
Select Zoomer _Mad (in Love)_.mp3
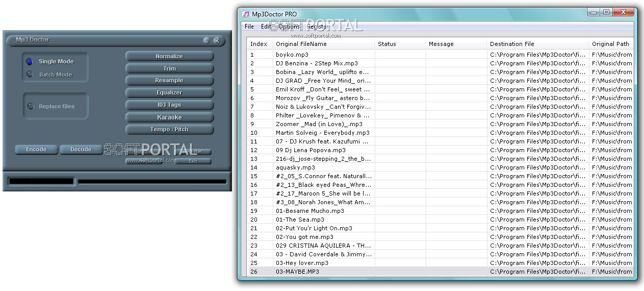point(440,124)
